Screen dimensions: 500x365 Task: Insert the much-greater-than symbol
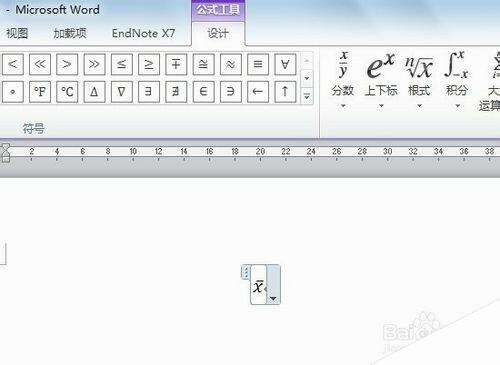pos(94,64)
